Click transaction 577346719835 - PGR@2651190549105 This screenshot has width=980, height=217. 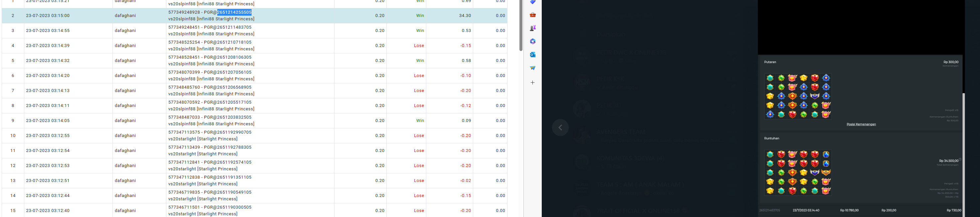tap(210, 192)
